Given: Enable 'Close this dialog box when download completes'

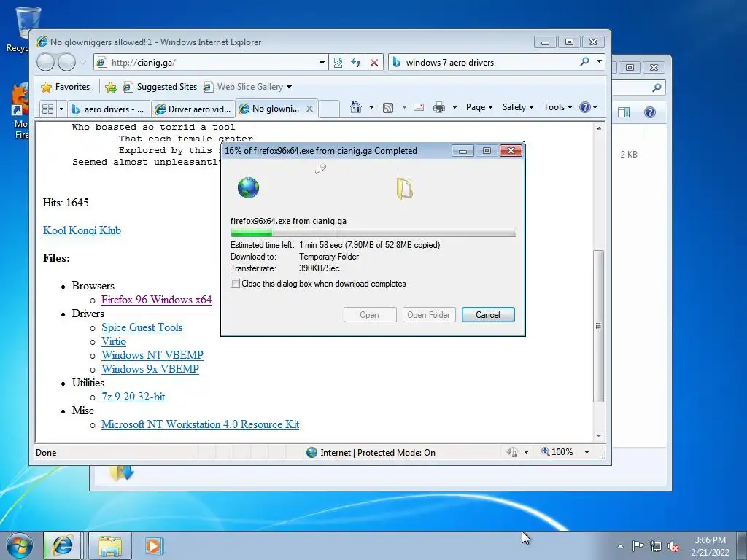Looking at the screenshot, I should 236,284.
